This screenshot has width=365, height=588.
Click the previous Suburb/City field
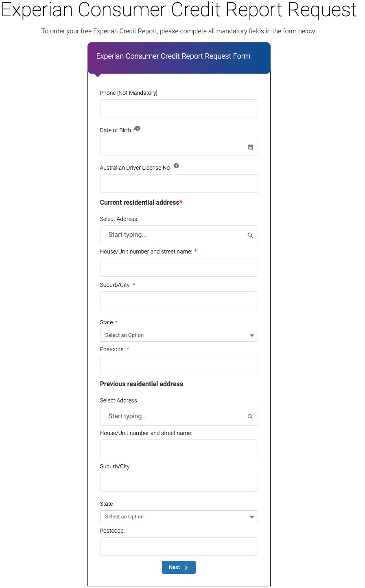coord(179,482)
